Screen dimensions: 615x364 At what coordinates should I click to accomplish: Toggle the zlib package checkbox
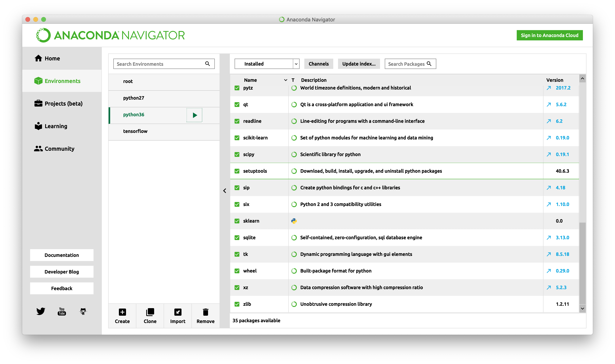coord(237,304)
